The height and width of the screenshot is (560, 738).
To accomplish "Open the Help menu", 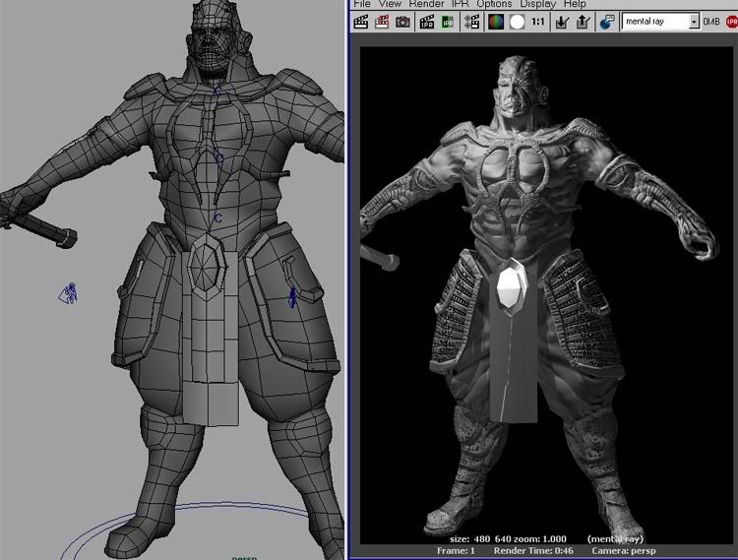I will [575, 4].
